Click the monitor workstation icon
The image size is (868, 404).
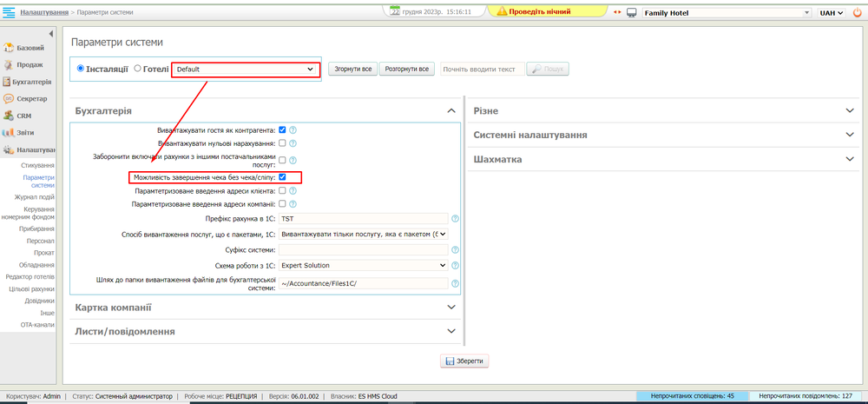(x=632, y=13)
